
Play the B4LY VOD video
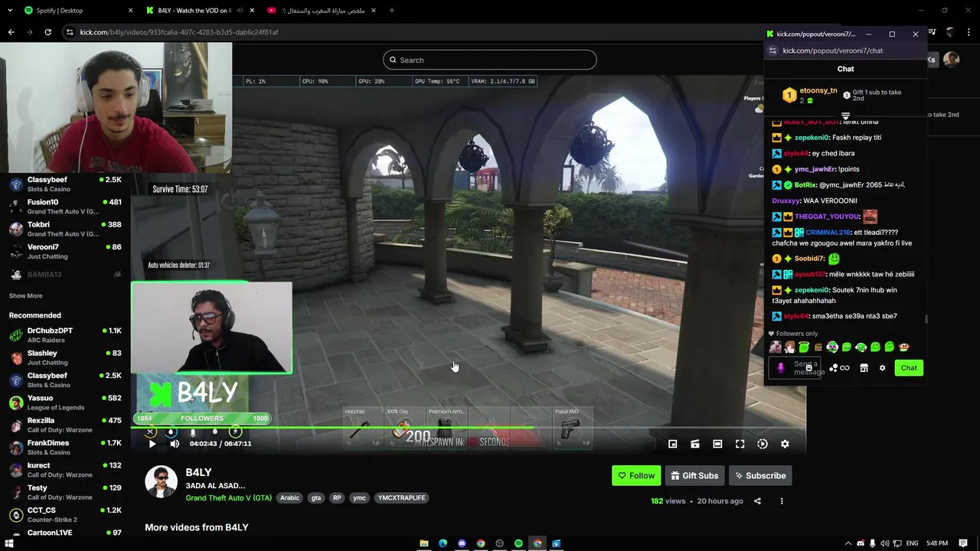[152, 444]
